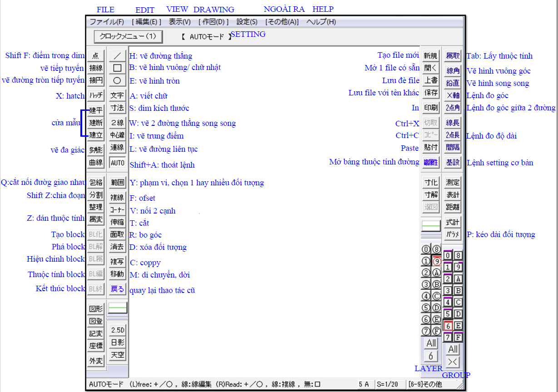Select the 複写 copy tool
The width and height of the screenshot is (558, 392).
[118, 262]
